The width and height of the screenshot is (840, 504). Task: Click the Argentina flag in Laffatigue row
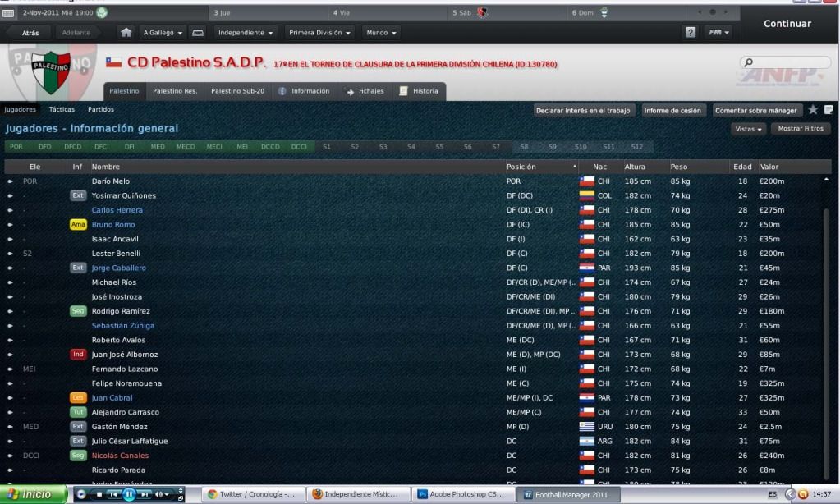coord(587,442)
